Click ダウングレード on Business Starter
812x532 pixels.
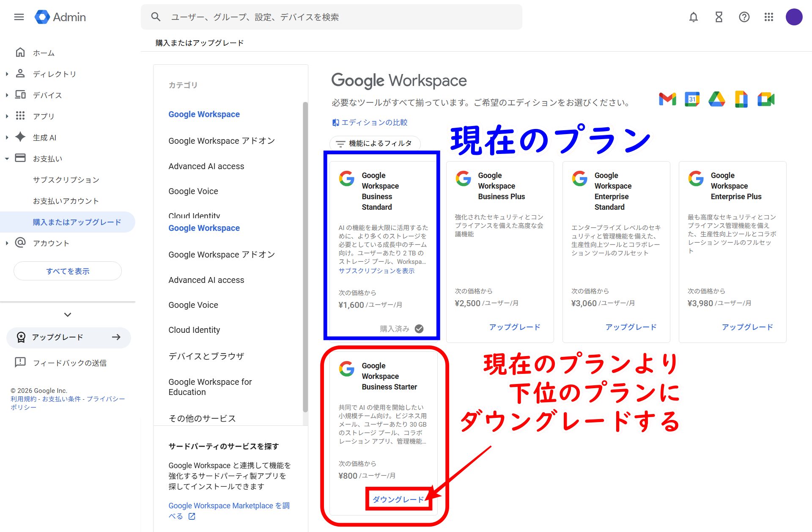[398, 499]
